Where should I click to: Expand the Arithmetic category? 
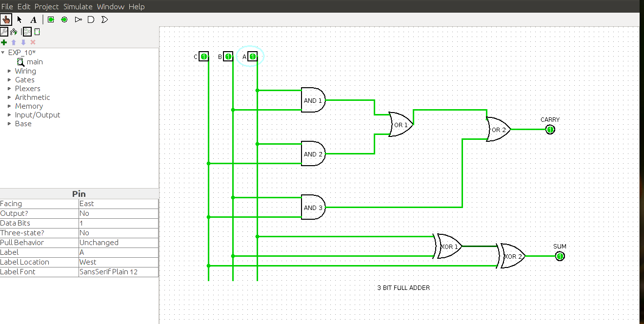point(9,97)
